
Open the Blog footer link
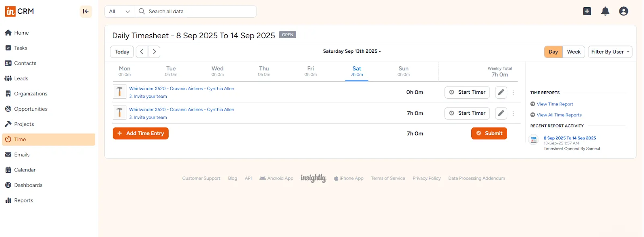233,178
